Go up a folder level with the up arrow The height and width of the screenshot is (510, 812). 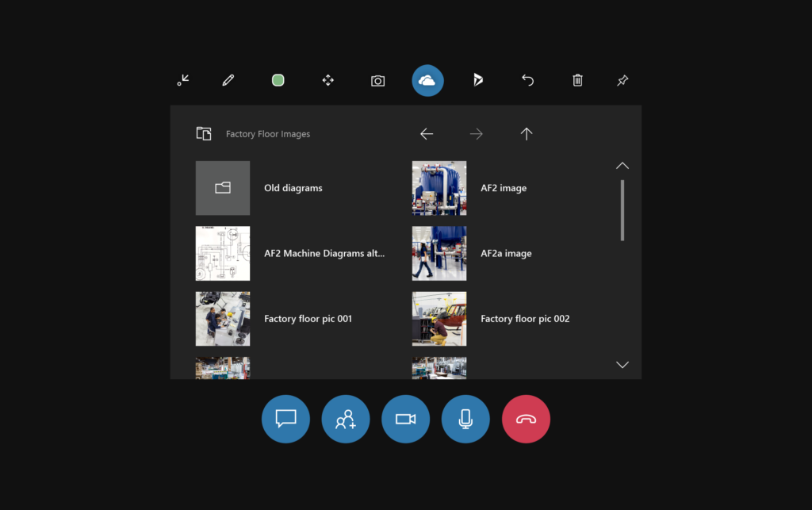(x=527, y=133)
